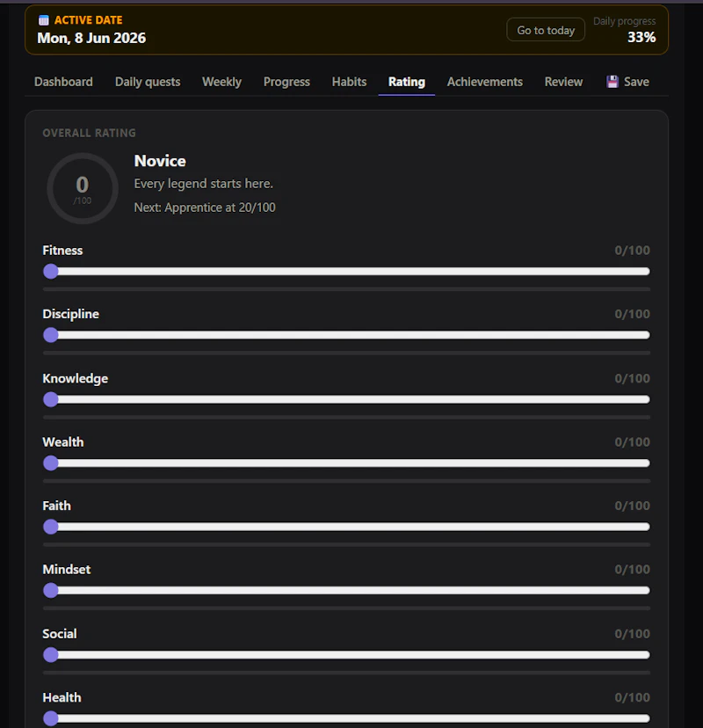This screenshot has width=703, height=728.
Task: Switch to the Daily quests tab
Action: click(148, 82)
